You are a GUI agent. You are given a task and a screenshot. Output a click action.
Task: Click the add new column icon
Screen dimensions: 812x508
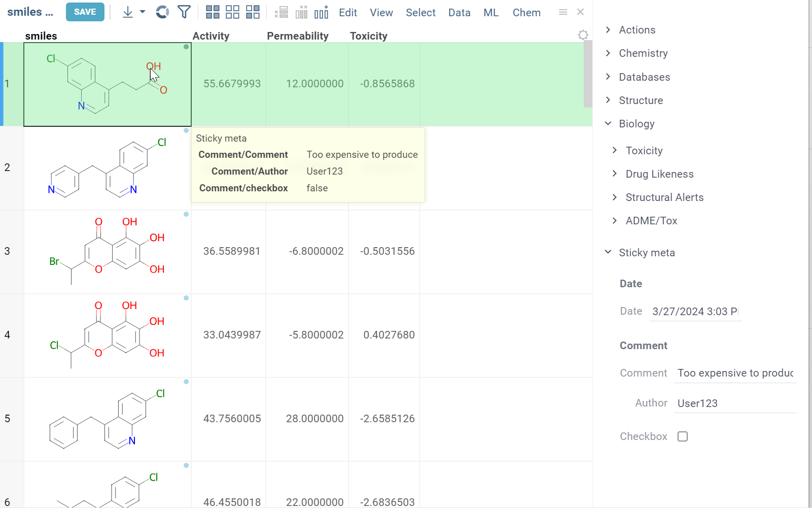point(322,12)
